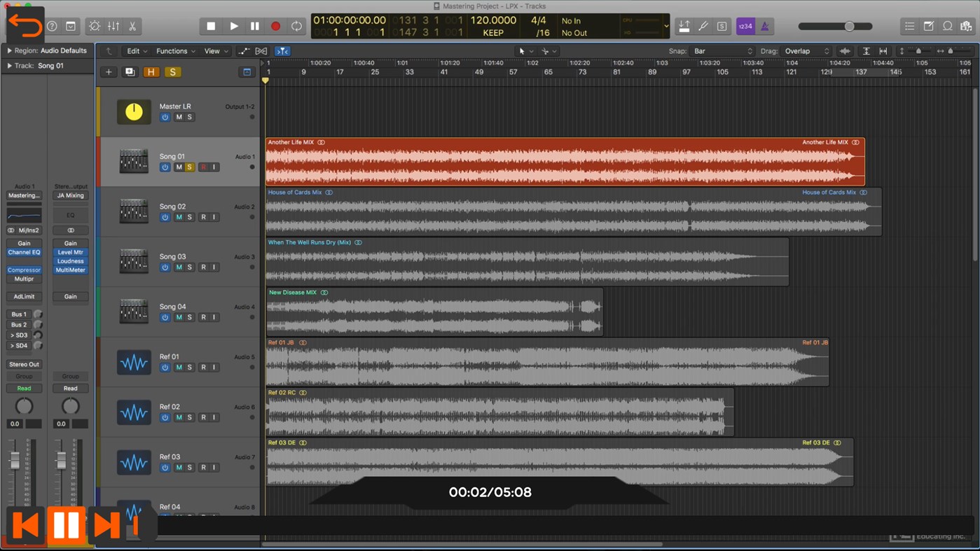Start playback with the Play button

coord(234,26)
